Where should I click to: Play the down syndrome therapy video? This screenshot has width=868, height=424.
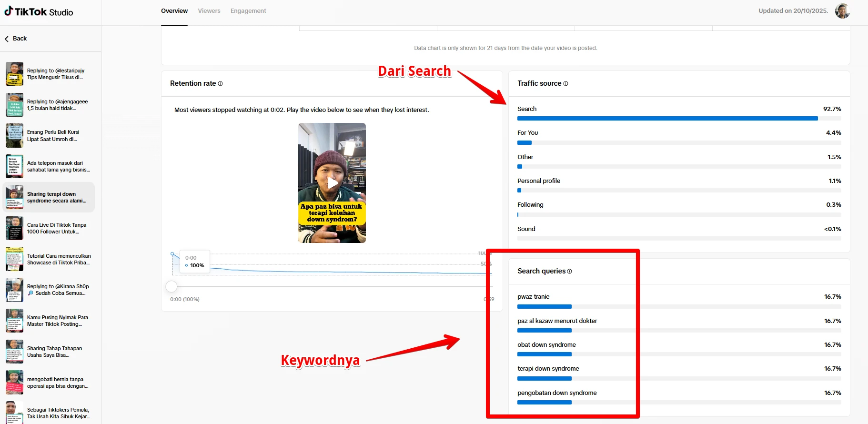[x=332, y=183]
